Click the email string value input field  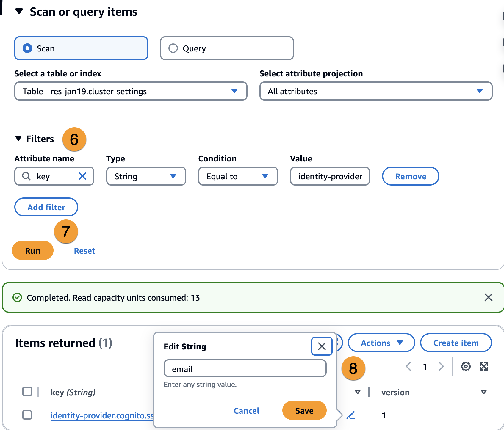245,368
